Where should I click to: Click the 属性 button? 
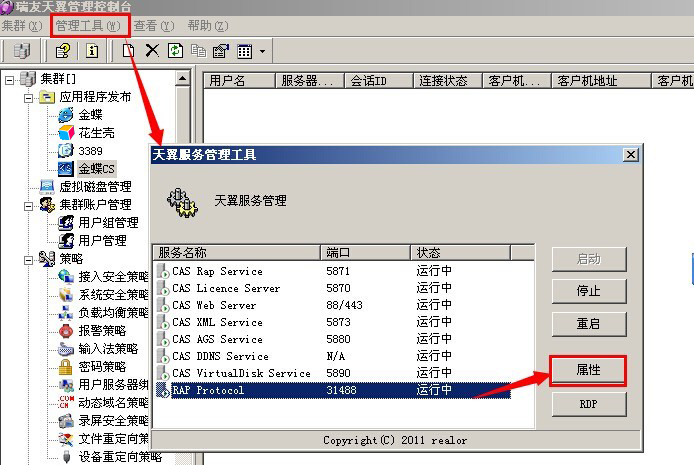pyautogui.click(x=589, y=370)
